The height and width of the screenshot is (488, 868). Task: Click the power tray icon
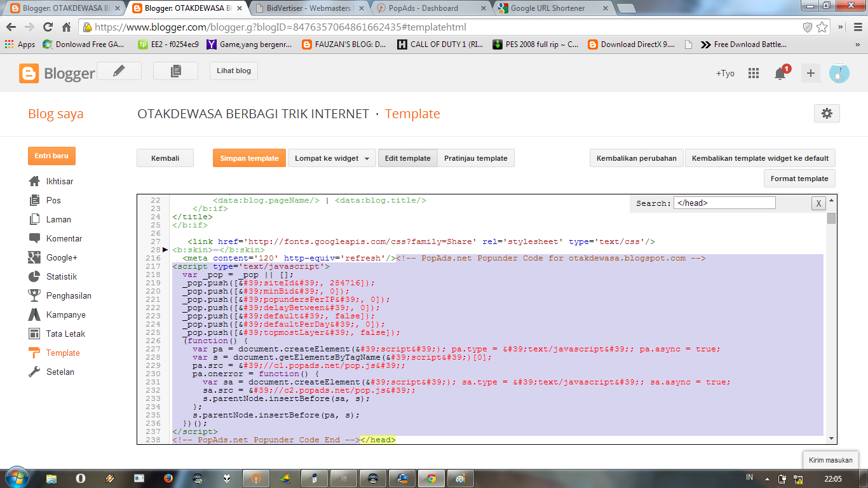click(x=783, y=478)
